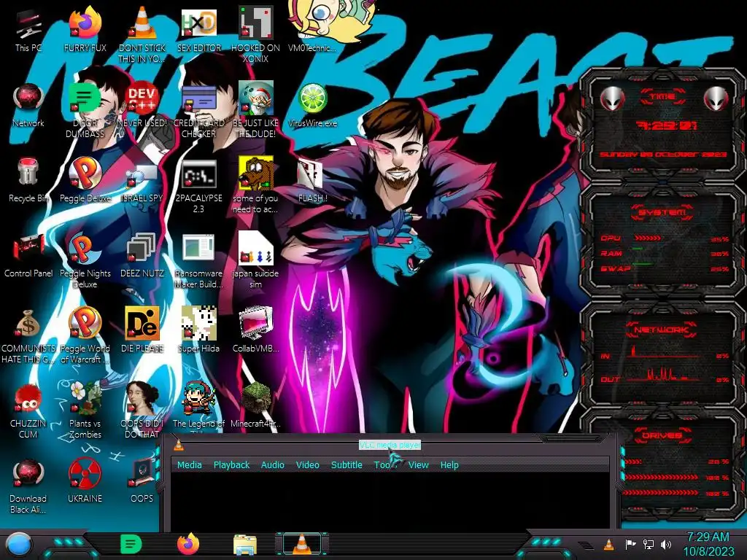The height and width of the screenshot is (560, 747).
Task: Launch Plants vs Zombies shortcut
Action: tap(85, 411)
